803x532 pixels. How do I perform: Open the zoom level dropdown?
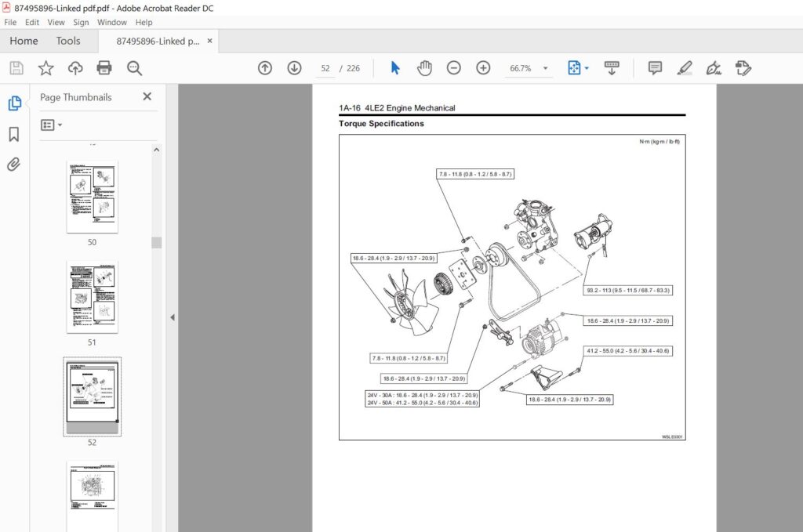[x=546, y=68]
